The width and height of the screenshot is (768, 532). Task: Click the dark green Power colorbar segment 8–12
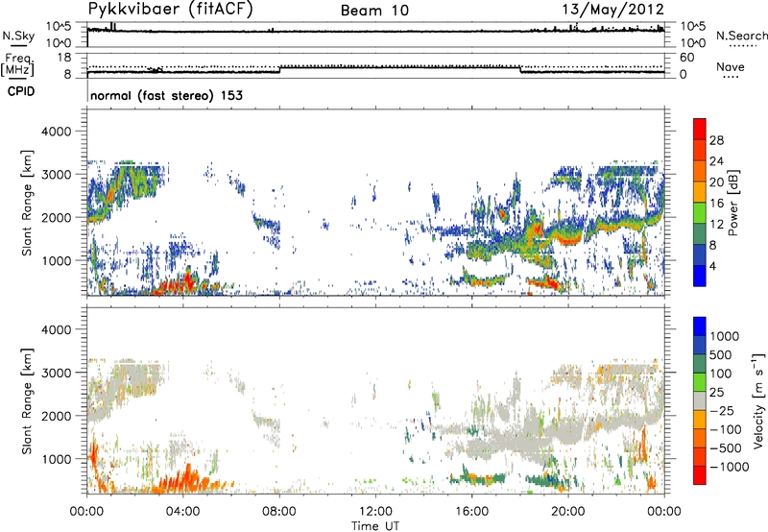click(x=700, y=234)
